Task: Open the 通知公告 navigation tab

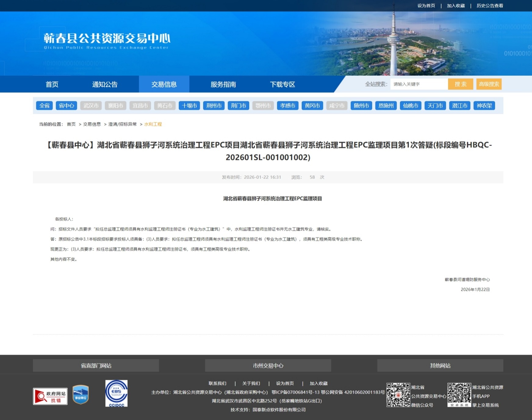Action: 105,84
